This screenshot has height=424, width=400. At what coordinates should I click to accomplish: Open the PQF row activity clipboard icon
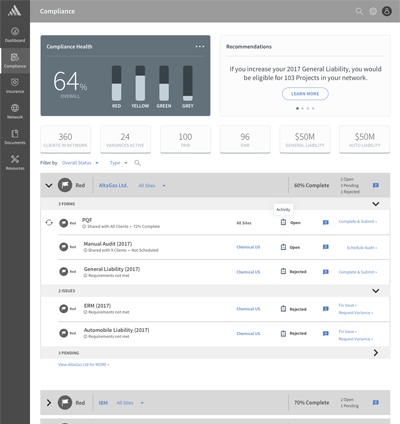(x=283, y=222)
